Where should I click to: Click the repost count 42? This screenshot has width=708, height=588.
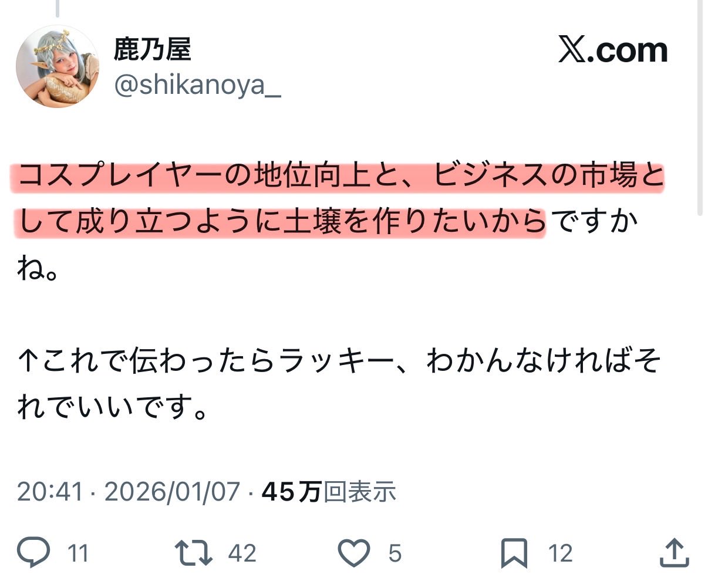[x=242, y=553]
